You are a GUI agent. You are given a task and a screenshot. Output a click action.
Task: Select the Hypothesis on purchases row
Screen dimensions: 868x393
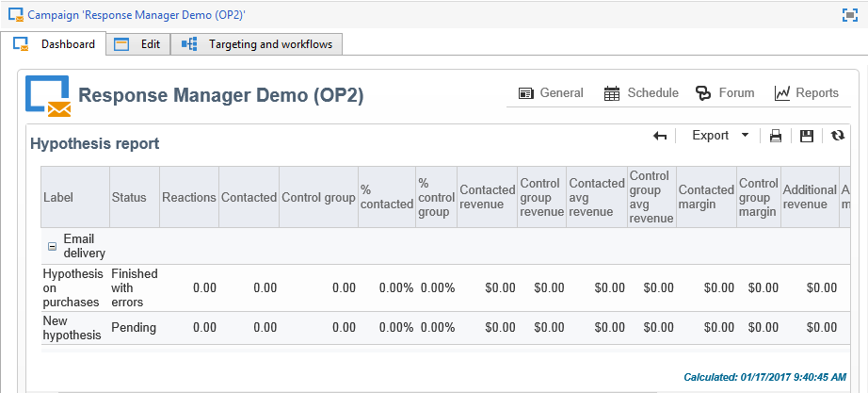tap(72, 287)
